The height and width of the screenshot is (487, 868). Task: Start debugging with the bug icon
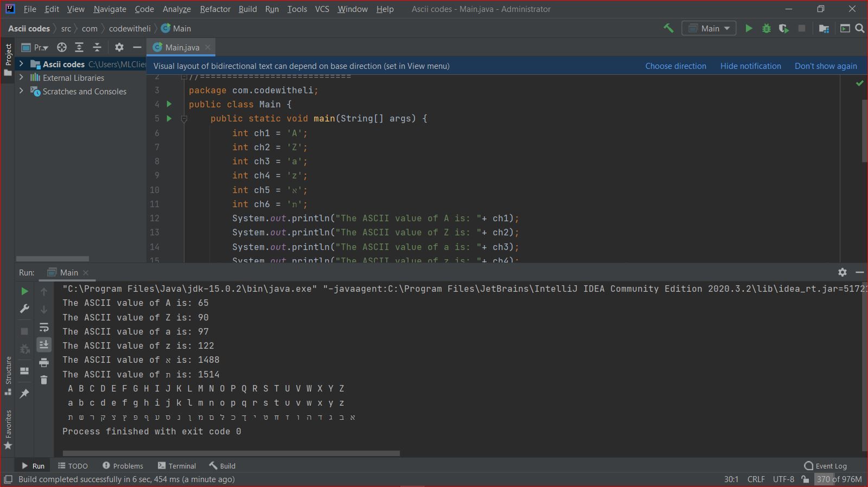pyautogui.click(x=767, y=28)
